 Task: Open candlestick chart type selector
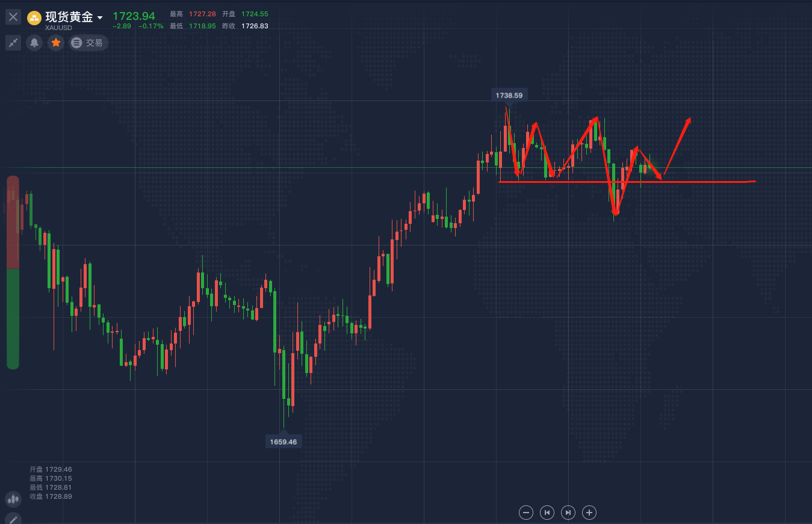coord(13,499)
